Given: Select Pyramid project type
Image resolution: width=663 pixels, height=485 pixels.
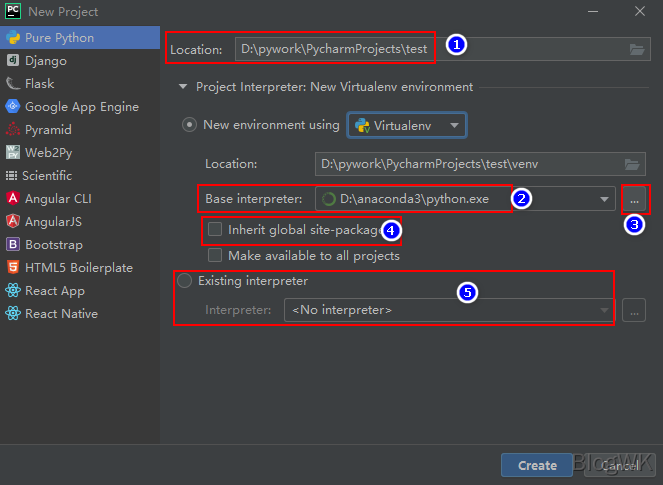Looking at the screenshot, I should (80, 129).
